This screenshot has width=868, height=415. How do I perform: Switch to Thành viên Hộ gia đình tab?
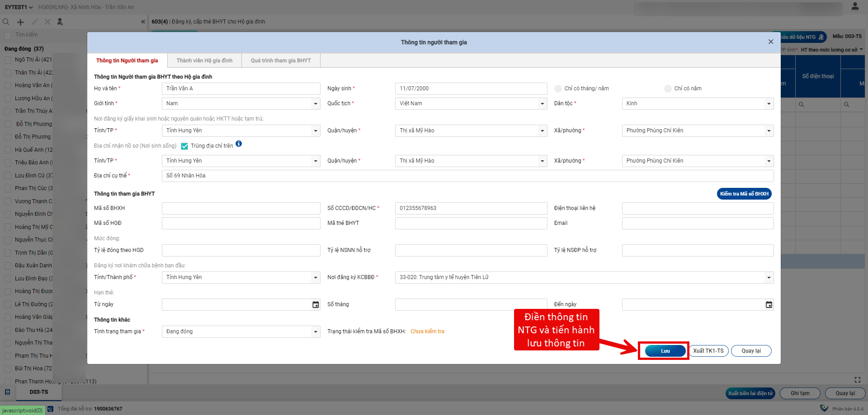pyautogui.click(x=204, y=61)
